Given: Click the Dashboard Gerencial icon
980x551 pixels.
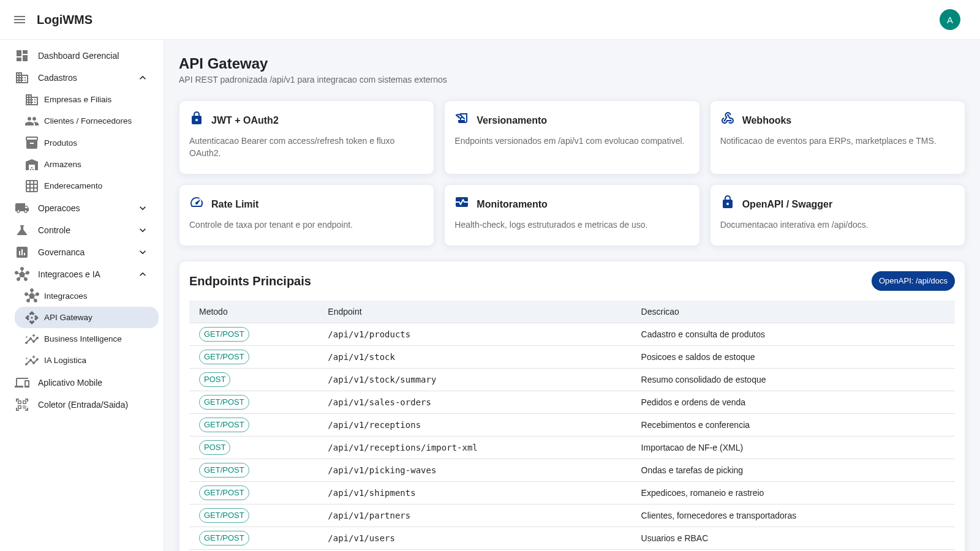Looking at the screenshot, I should [x=22, y=56].
